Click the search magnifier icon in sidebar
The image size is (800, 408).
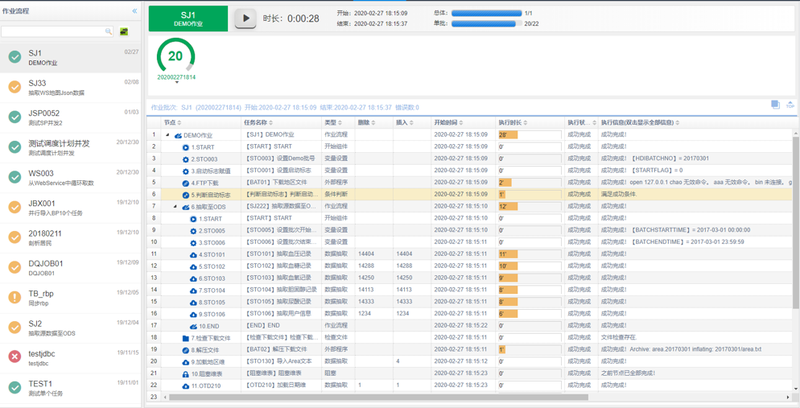coord(108,32)
